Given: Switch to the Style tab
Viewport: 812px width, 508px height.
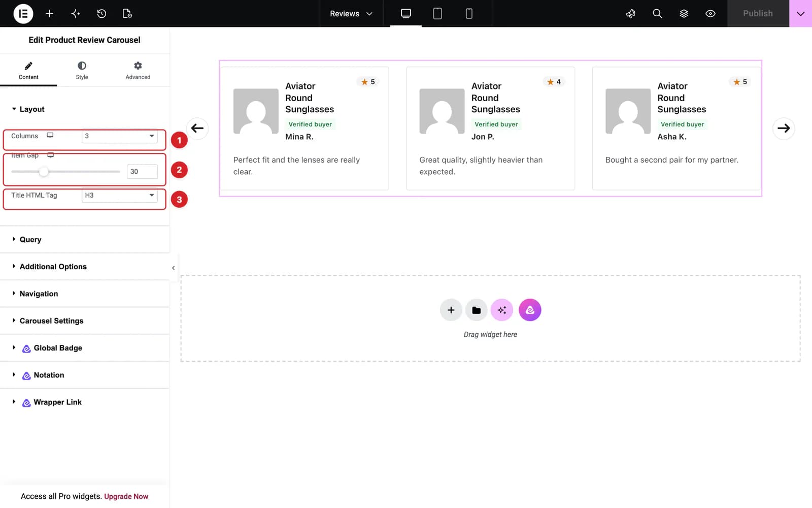Looking at the screenshot, I should pyautogui.click(x=82, y=71).
